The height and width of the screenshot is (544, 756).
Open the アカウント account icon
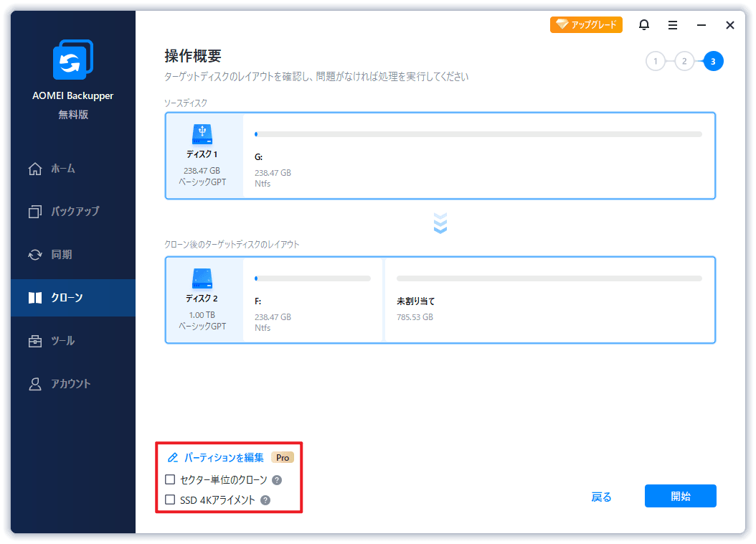tap(34, 383)
